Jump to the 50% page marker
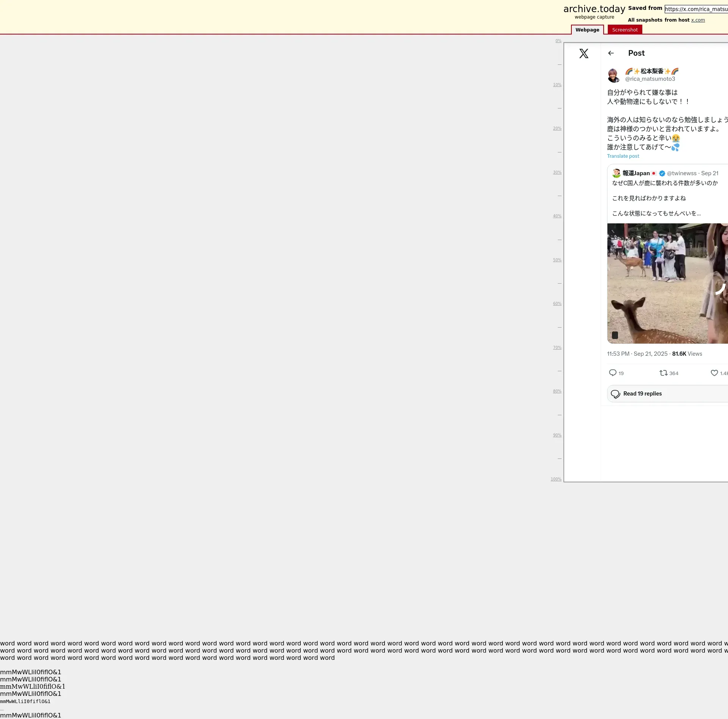The image size is (728, 719). (557, 260)
